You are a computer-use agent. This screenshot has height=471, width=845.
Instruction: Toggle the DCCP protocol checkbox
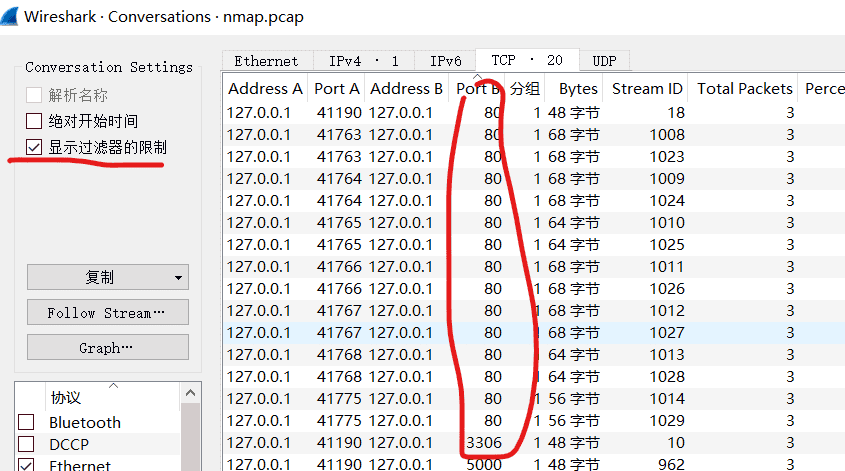pyautogui.click(x=27, y=445)
